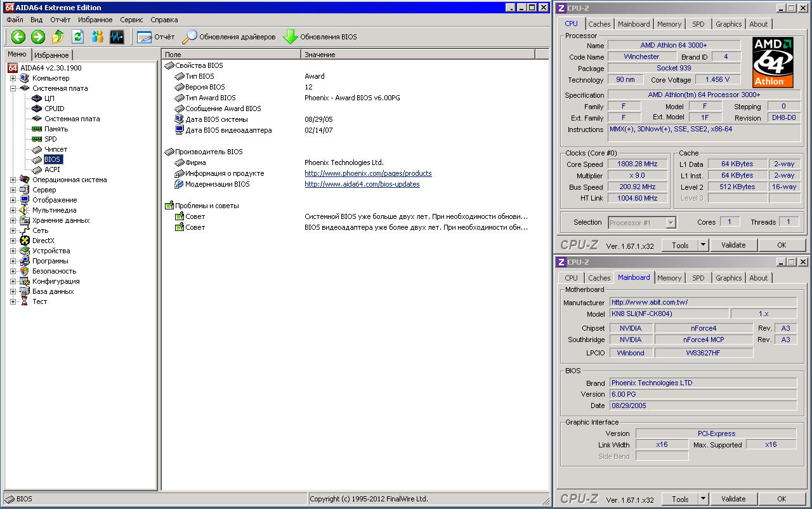The height and width of the screenshot is (509, 812).
Task: Expand the DirectX tree node
Action: 13,241
